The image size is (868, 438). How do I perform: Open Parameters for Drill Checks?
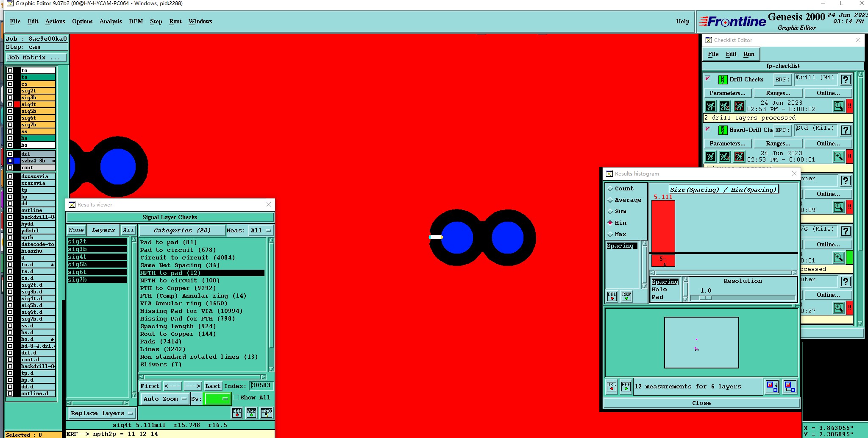pos(727,93)
